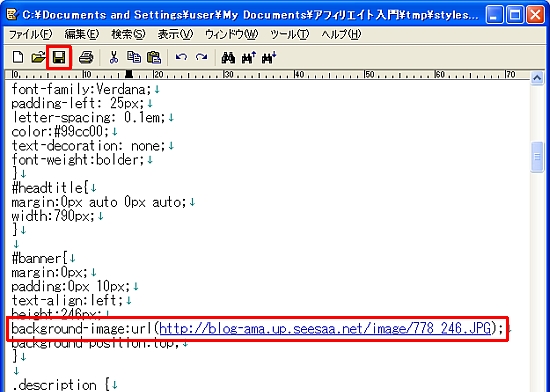
Task: Open the ファイル(F) menu
Action: coord(31,34)
